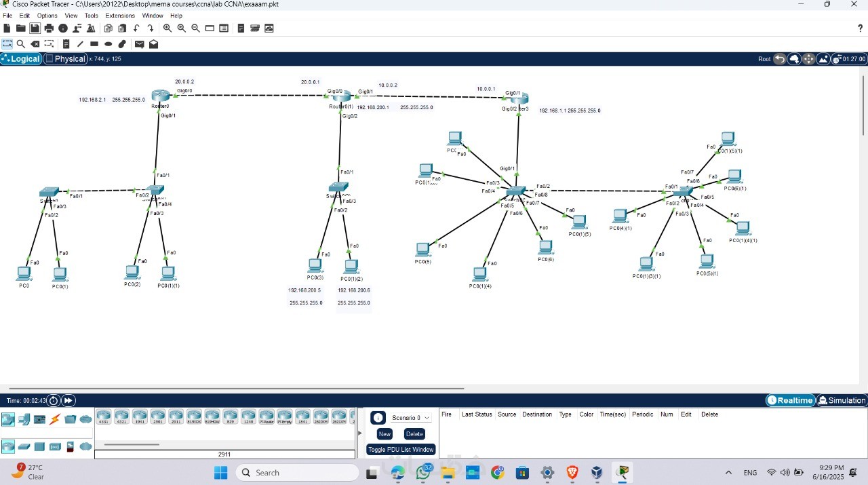Image resolution: width=868 pixels, height=485 pixels.
Task: Pick the 1941 router model
Action: click(x=140, y=416)
